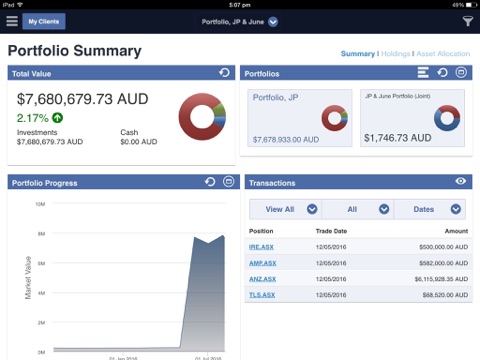Refresh the Total Value panel
Screen dimensions: 480x360
224,73
